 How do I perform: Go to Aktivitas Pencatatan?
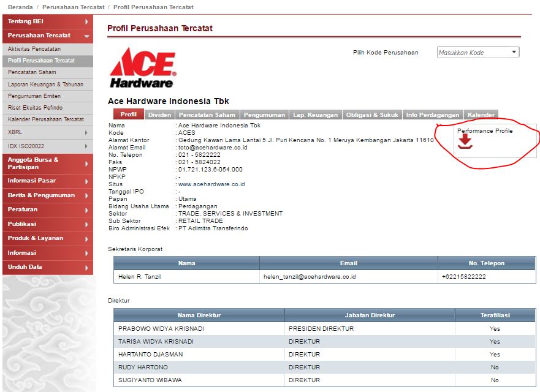pyautogui.click(x=48, y=49)
